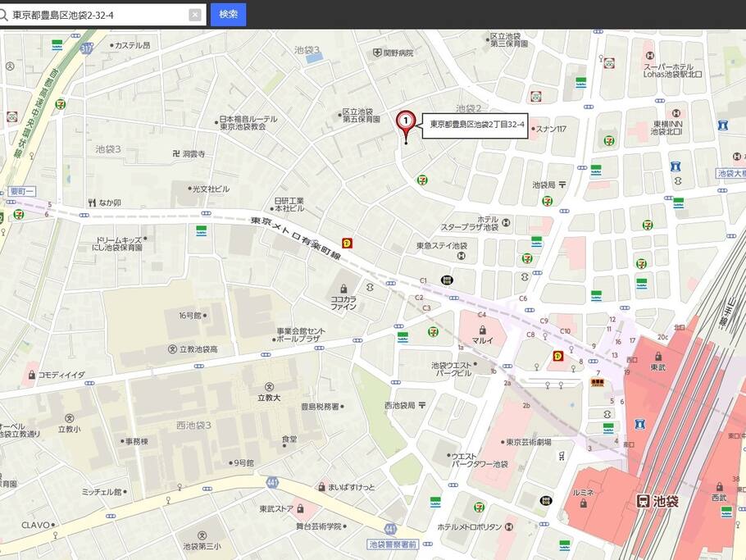Click the subway exit C10 marker
The height and width of the screenshot is (560, 746).
pyautogui.click(x=565, y=331)
